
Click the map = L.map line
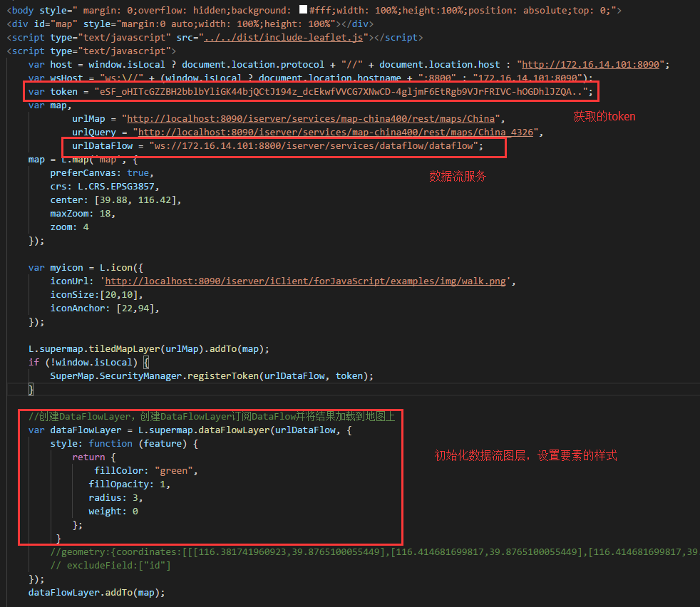click(83, 160)
